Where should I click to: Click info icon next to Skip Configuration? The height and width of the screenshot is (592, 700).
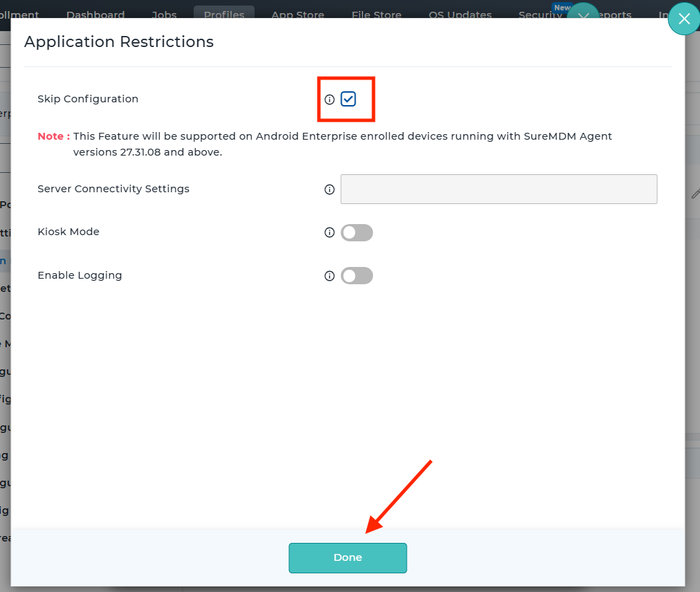click(330, 100)
